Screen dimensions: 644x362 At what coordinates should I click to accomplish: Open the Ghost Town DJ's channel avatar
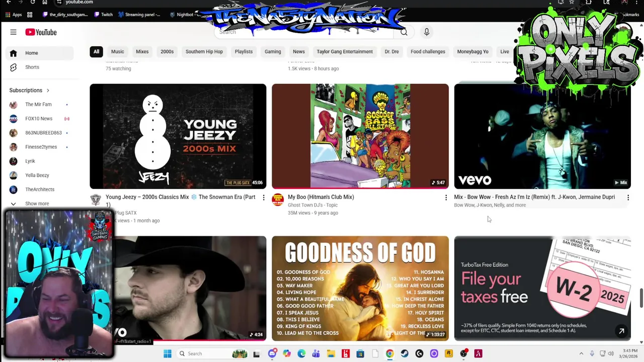coord(278,200)
